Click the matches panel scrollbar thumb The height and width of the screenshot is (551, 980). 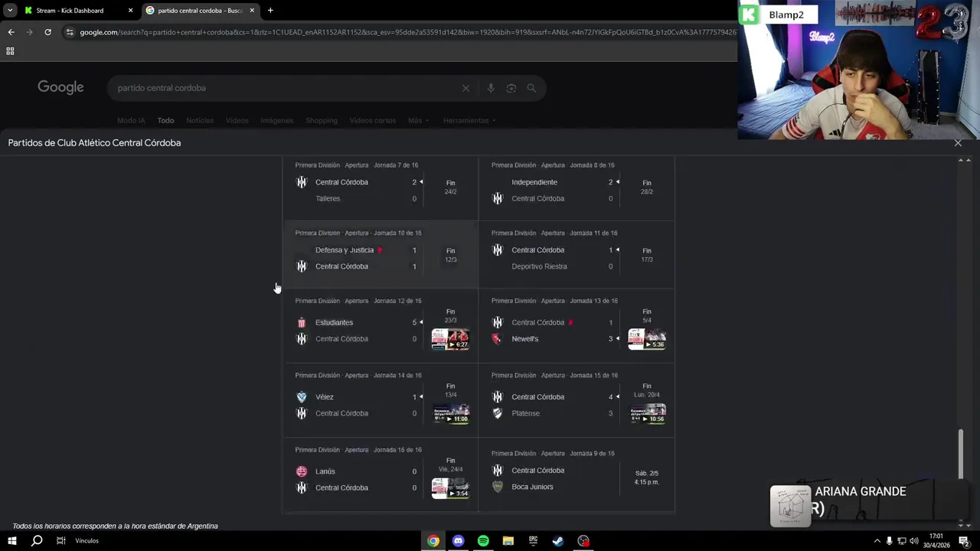(962, 453)
